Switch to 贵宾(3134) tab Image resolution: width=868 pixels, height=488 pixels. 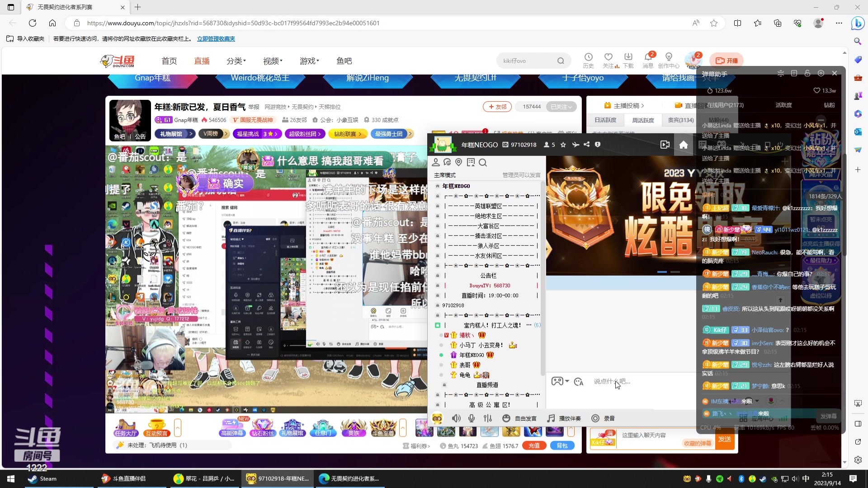point(681,120)
